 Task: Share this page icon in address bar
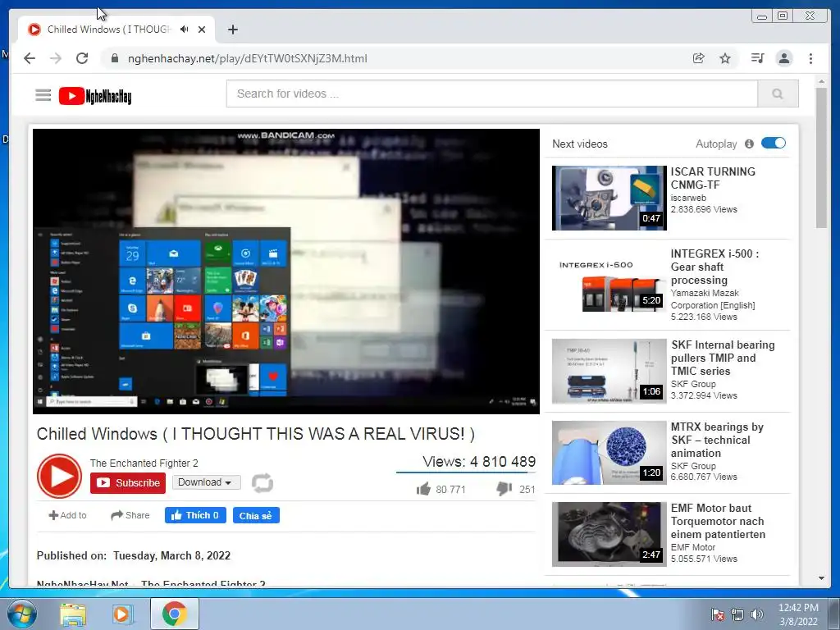point(699,58)
